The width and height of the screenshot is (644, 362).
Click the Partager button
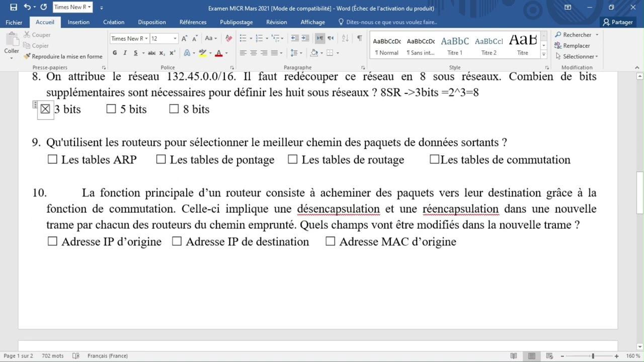[x=618, y=22]
